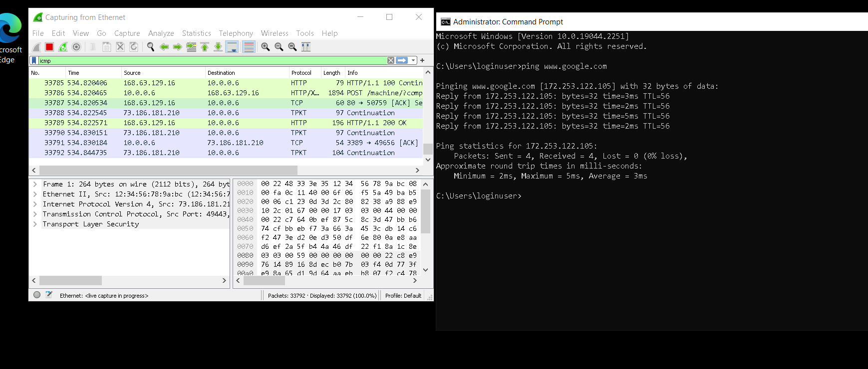868x369 pixels.
Task: Find a packet with magnifier icon
Action: pos(151,47)
